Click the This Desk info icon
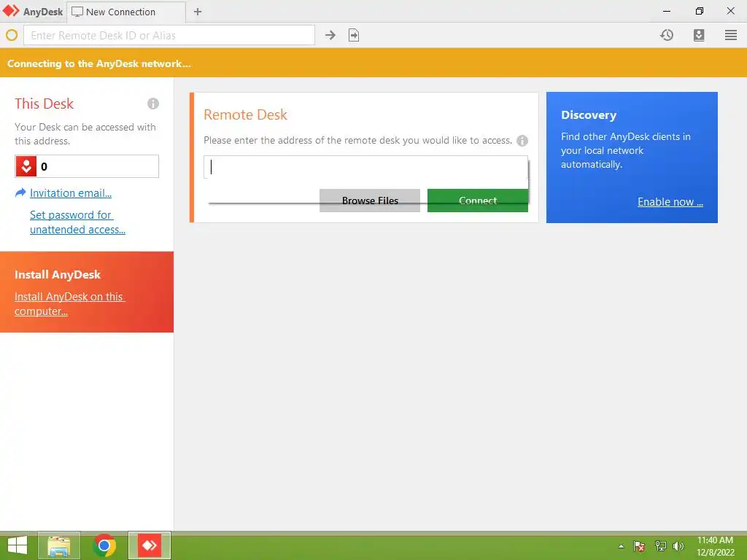 click(153, 104)
